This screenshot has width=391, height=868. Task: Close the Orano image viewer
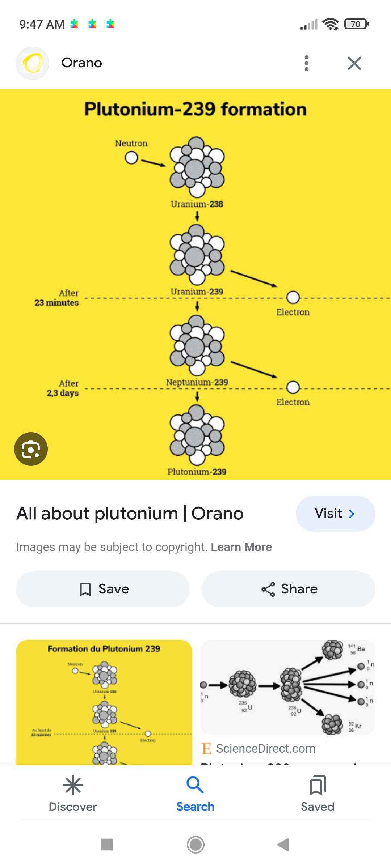pyautogui.click(x=354, y=63)
